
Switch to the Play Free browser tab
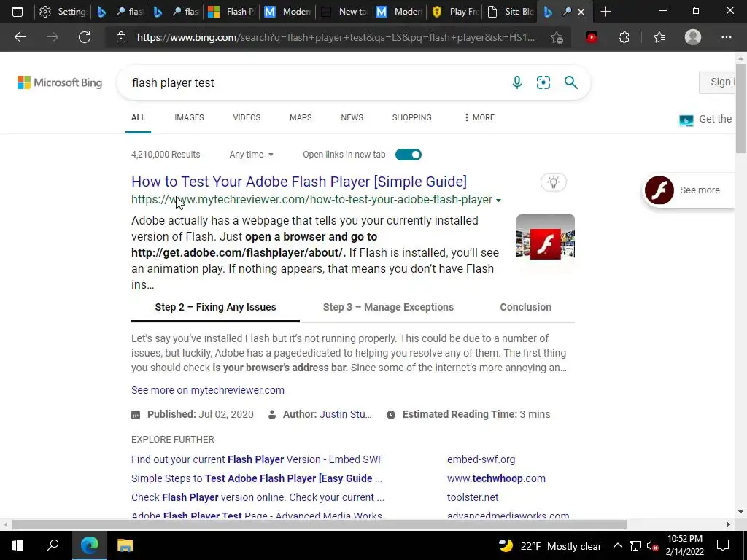[455, 12]
